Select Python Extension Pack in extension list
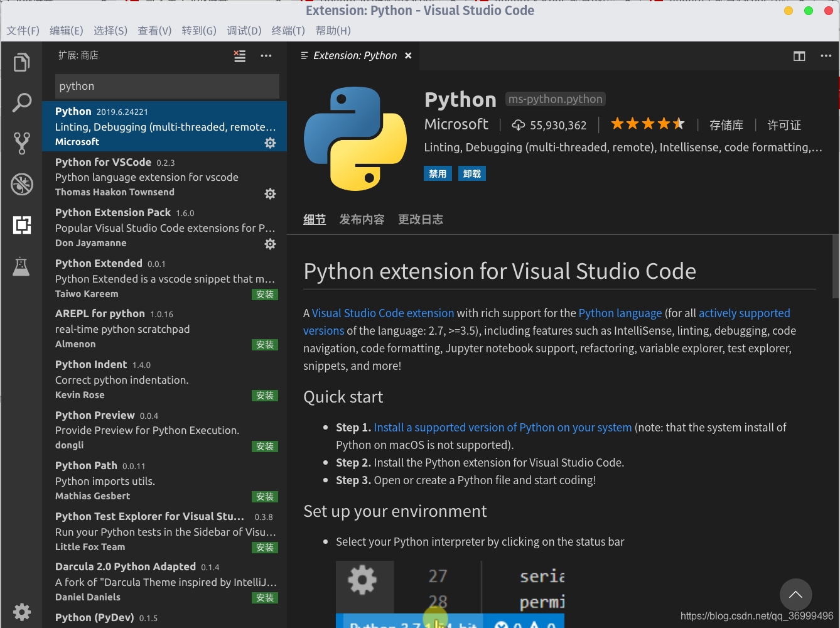 click(x=164, y=227)
